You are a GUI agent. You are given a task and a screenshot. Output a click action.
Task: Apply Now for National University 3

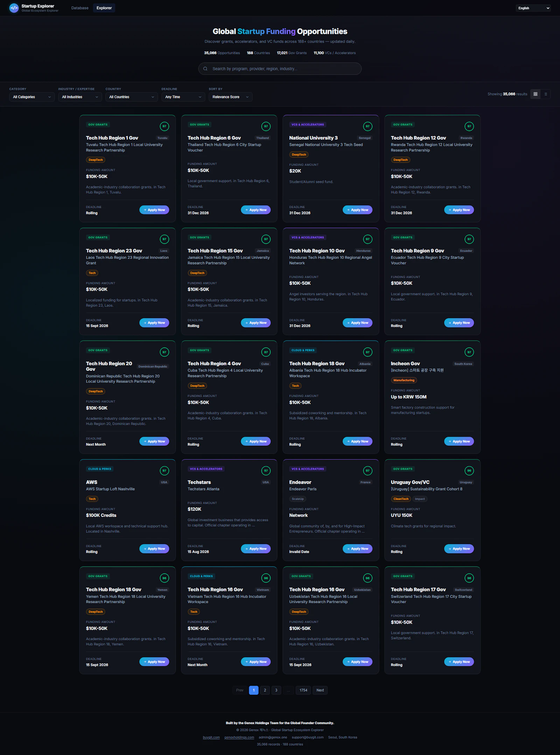[x=358, y=210]
